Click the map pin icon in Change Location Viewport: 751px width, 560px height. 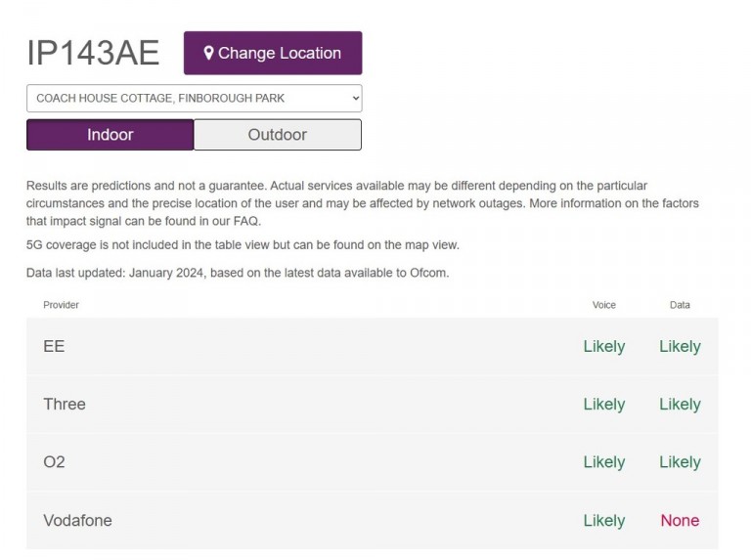[x=208, y=53]
